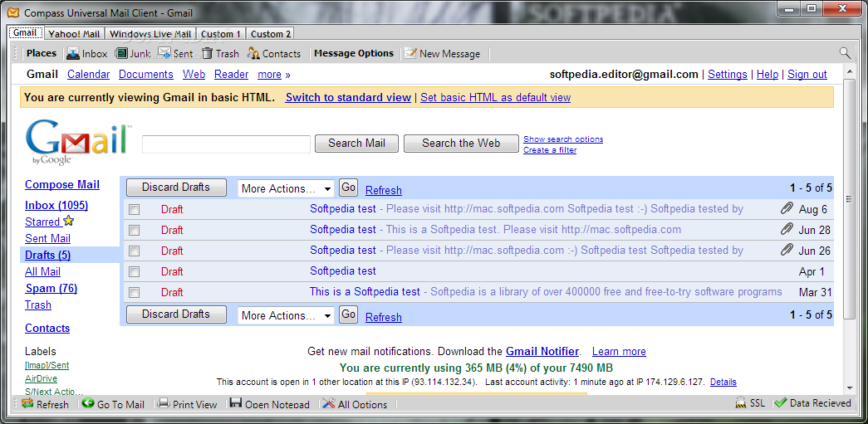Click the bottom Discard Drafts button
The image size is (868, 424).
click(176, 314)
